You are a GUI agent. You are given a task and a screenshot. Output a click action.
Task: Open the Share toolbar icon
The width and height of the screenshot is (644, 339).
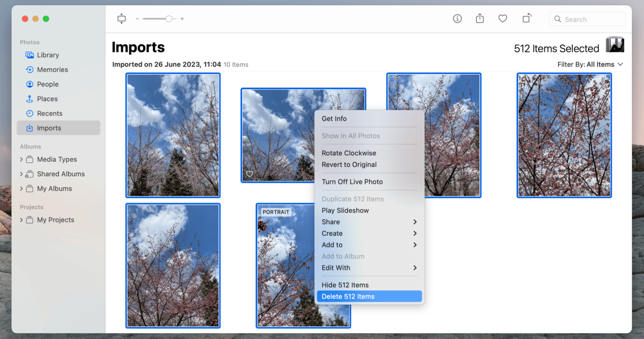pos(480,19)
